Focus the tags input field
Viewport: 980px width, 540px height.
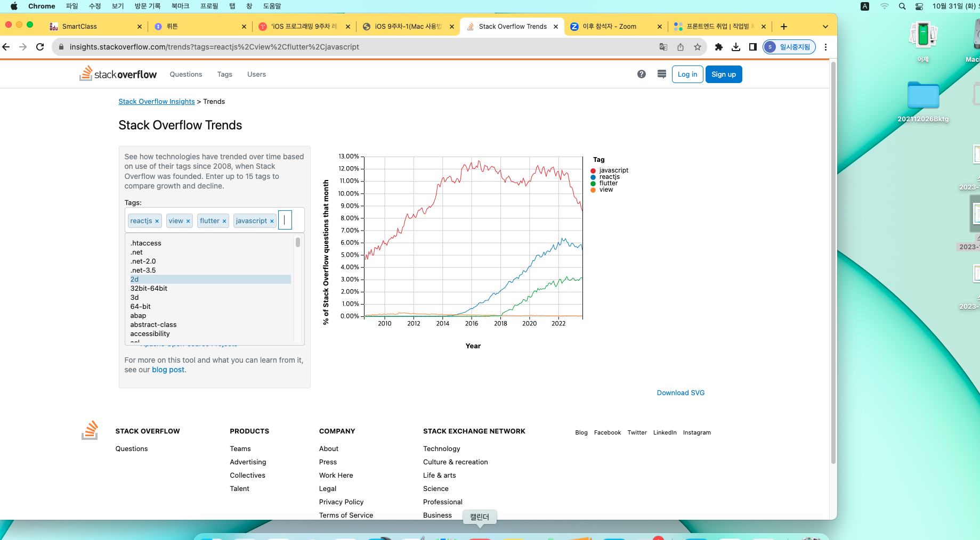click(x=285, y=220)
